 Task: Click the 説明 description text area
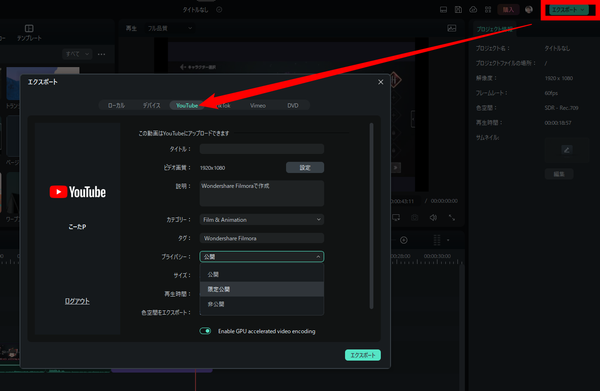[262, 194]
